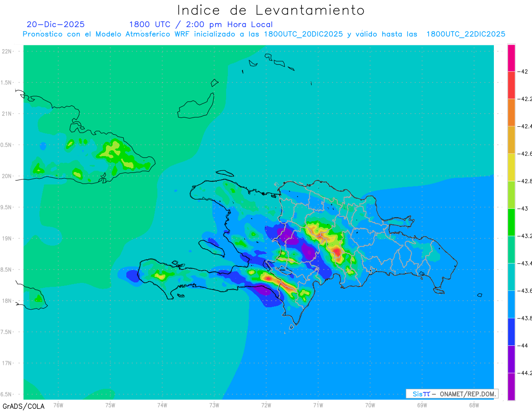The width and height of the screenshot is (532, 411).
Task: Click the 76W longitude axis label
Action: click(x=58, y=405)
